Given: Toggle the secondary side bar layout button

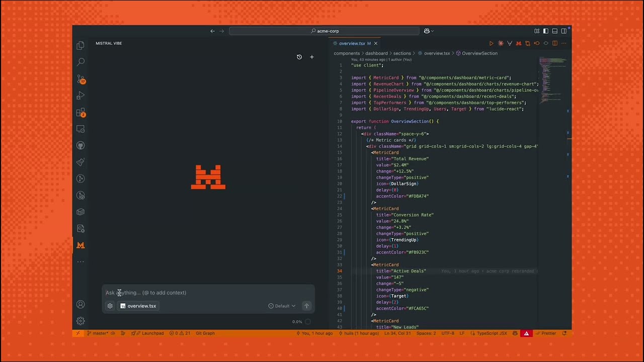Looking at the screenshot, I should click(564, 31).
